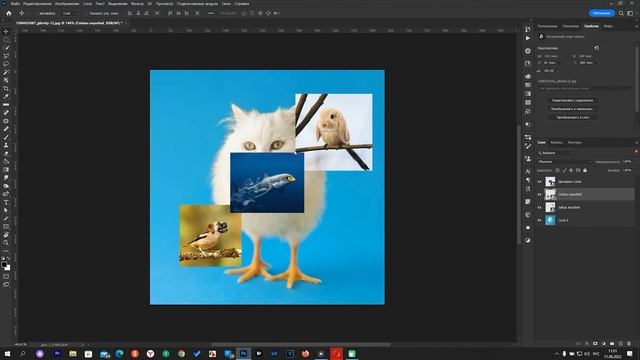Click the Преобразовать в слои button

(572, 118)
